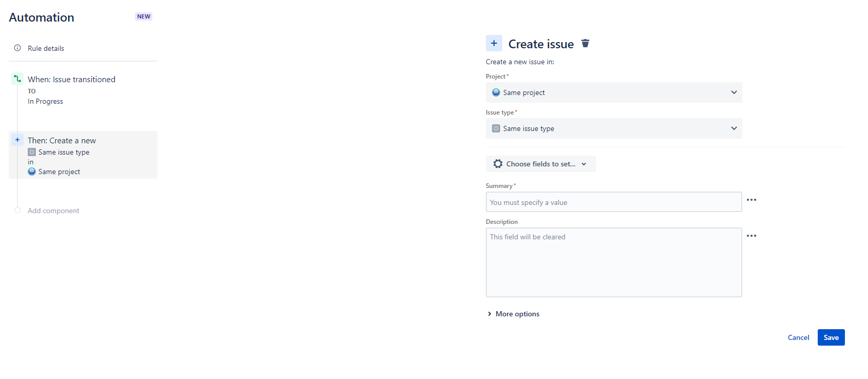
Task: Click Add component in the rule sidebar
Action: [53, 211]
